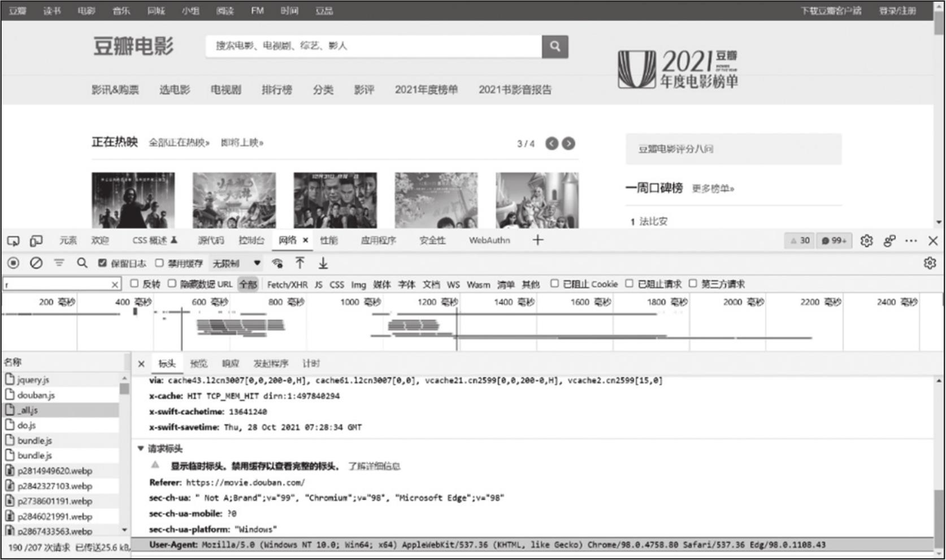Add a new tool with the plus icon
Screen dimensions: 946x560
coord(537,240)
